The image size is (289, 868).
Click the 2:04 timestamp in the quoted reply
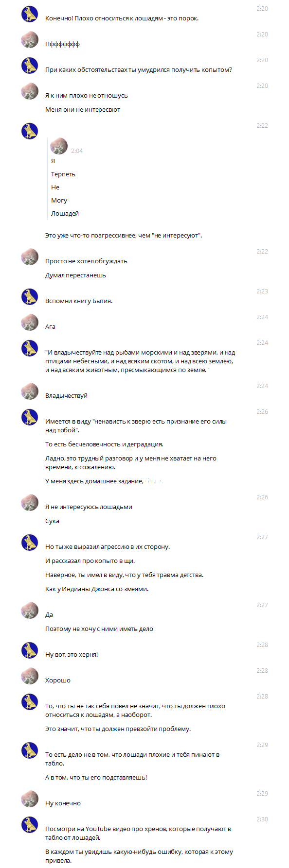click(77, 151)
